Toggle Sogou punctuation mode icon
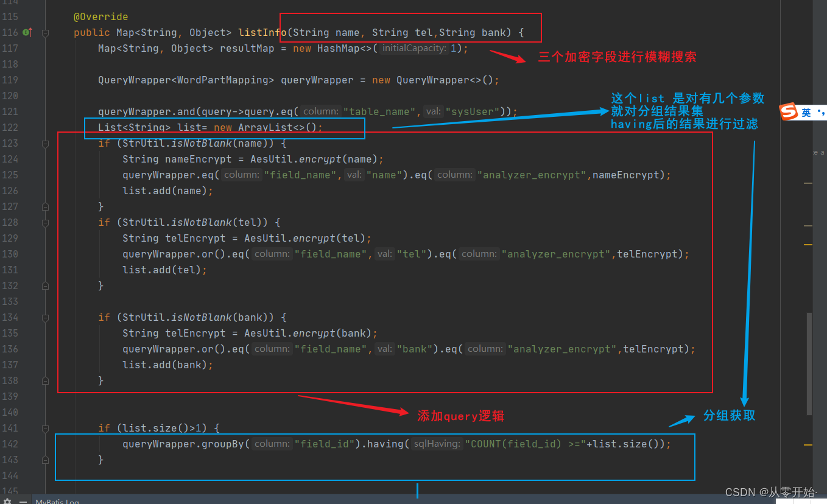Viewport: 827px width, 504px height. [x=822, y=113]
